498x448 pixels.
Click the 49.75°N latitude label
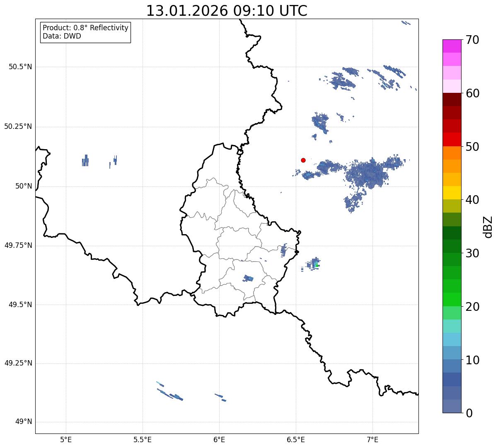pos(18,245)
